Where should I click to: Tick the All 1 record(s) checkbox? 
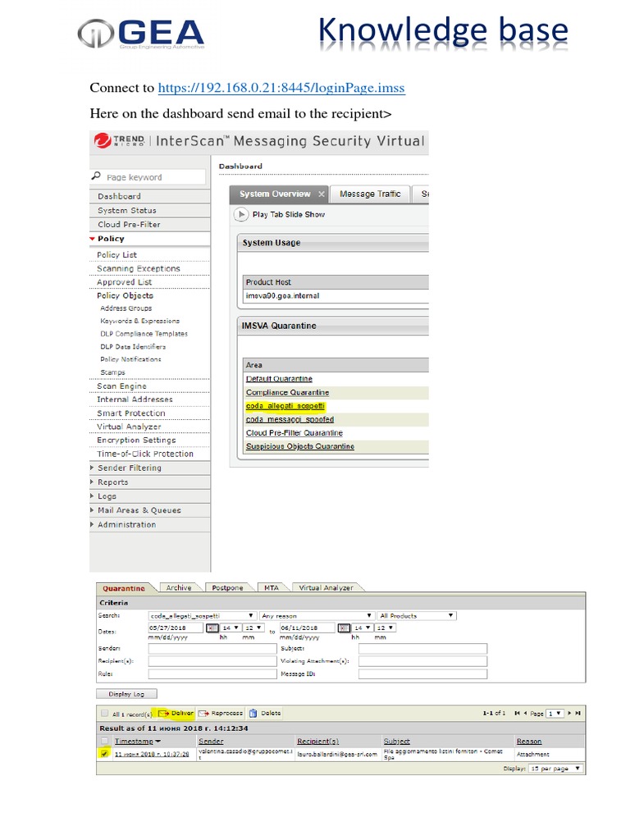[x=104, y=714]
